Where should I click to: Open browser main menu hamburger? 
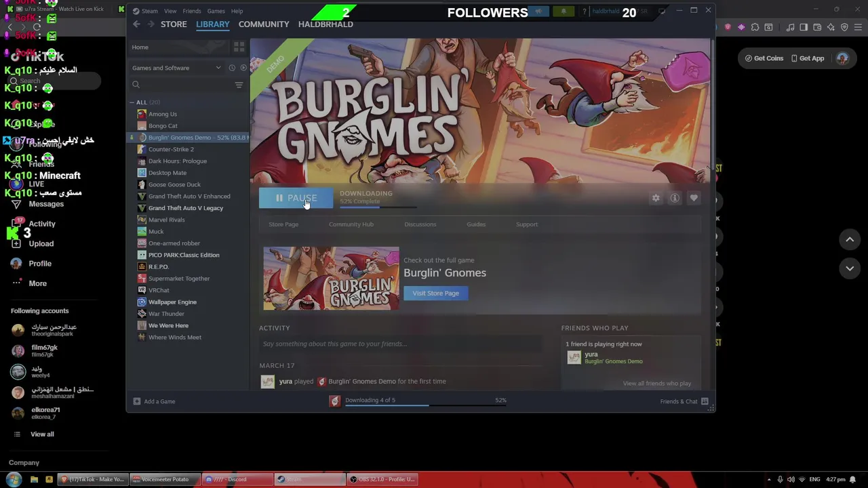pyautogui.click(x=858, y=27)
